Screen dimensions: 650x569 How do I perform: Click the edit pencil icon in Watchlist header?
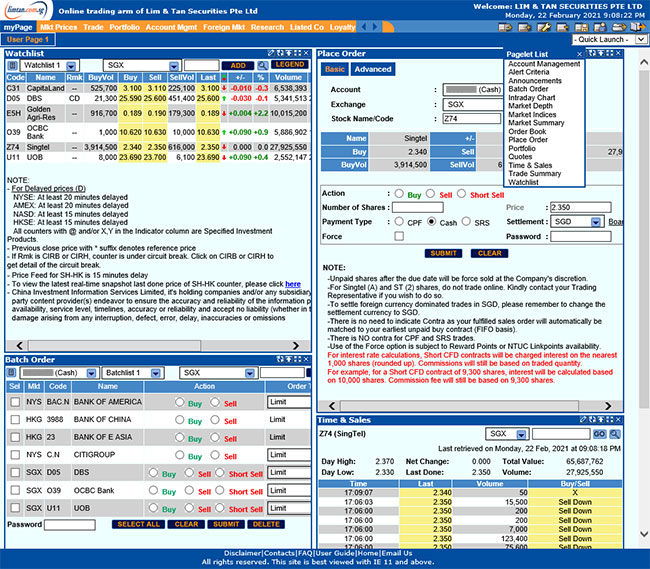271,53
